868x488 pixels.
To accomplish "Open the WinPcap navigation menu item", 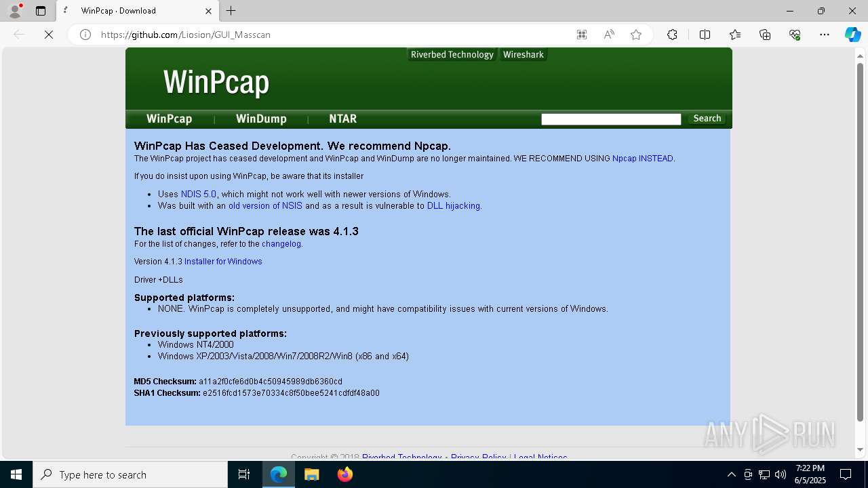I will tap(170, 119).
